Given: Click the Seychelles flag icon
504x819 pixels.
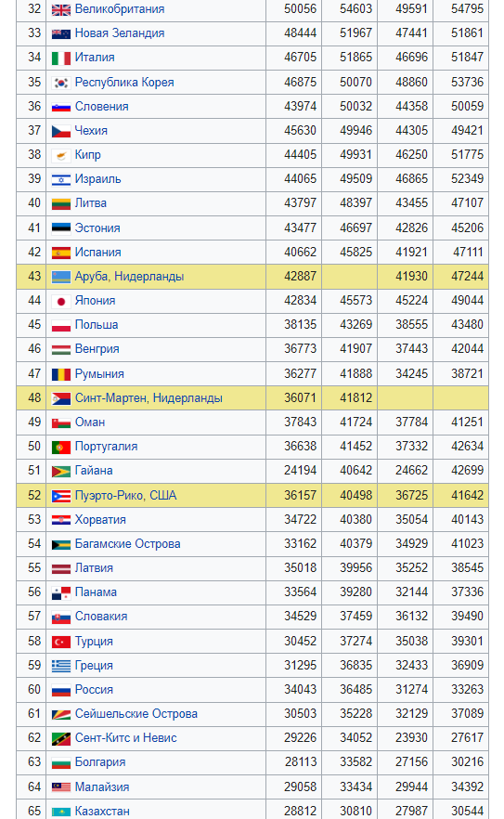Looking at the screenshot, I should (61, 715).
